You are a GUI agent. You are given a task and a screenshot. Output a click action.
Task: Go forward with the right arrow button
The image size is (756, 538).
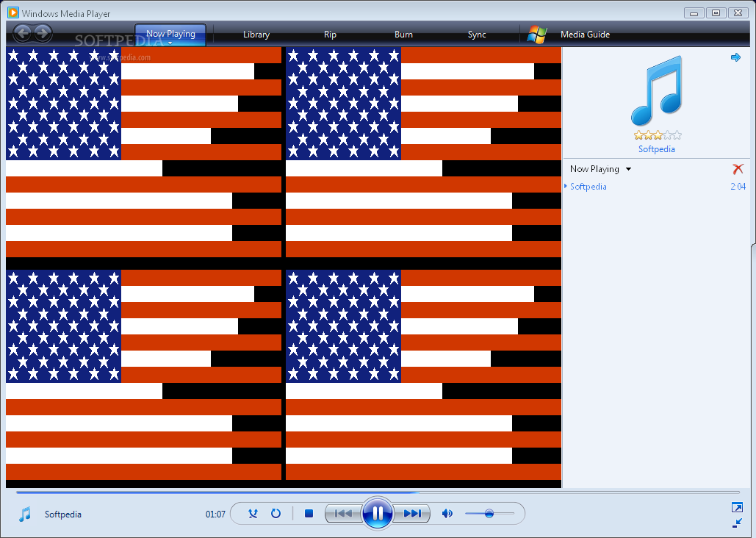(43, 33)
